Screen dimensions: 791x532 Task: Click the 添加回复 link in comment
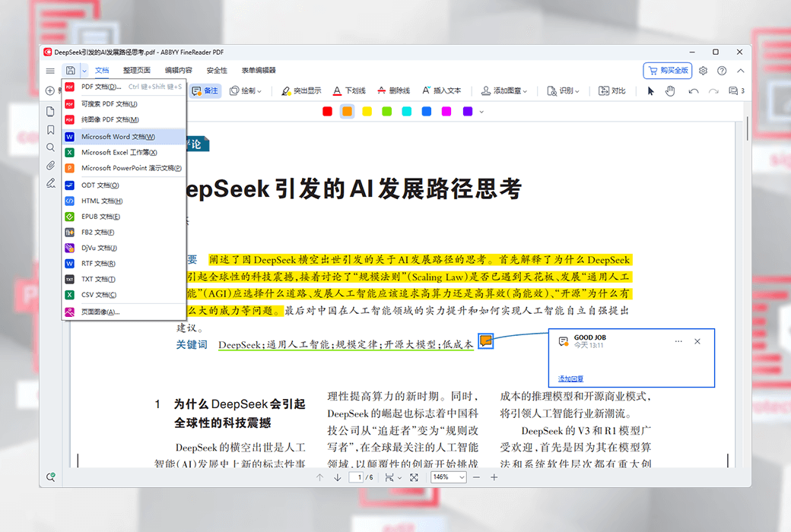click(x=570, y=378)
